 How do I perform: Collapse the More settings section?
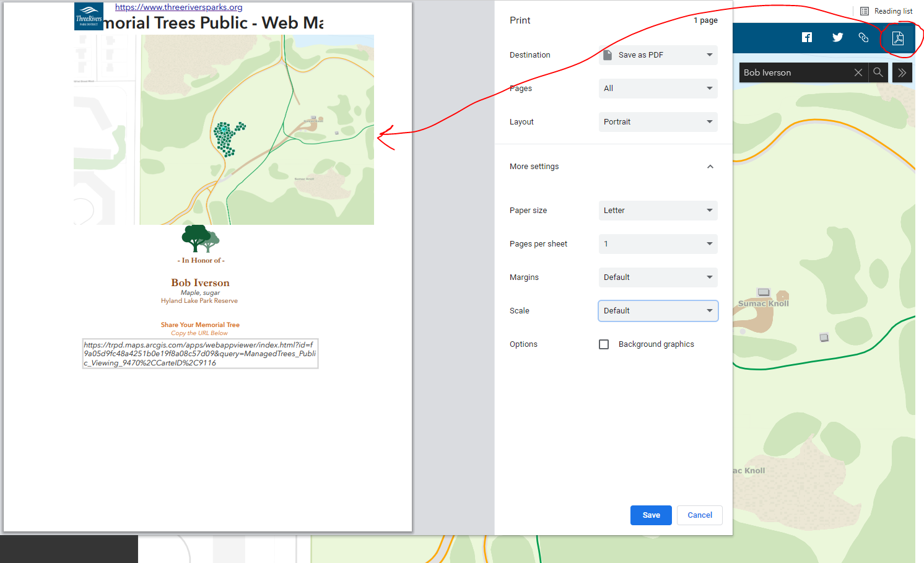pos(710,166)
